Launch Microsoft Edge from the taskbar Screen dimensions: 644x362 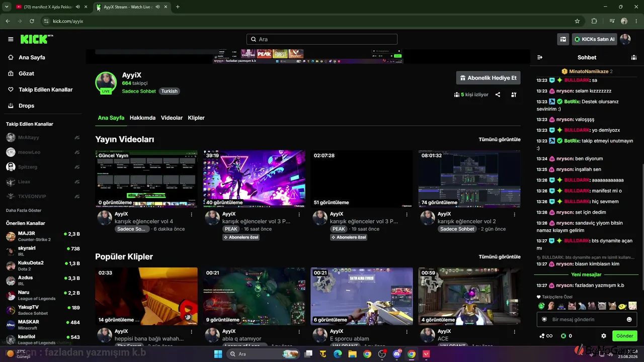pyautogui.click(x=338, y=354)
